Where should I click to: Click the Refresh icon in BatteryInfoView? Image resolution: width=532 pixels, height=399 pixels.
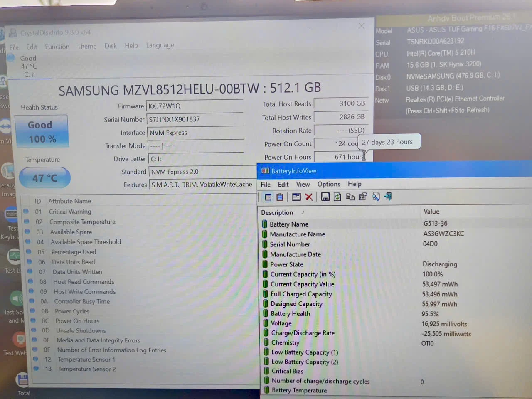pyautogui.click(x=337, y=197)
